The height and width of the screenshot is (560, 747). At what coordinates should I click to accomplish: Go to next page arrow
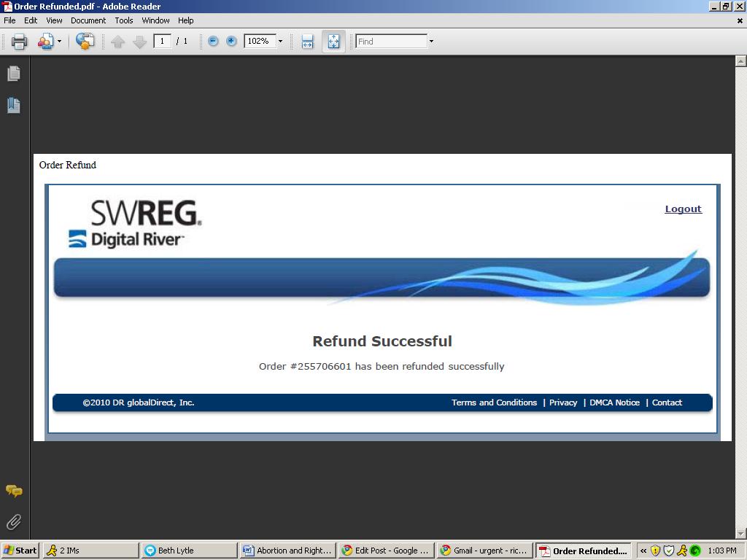click(x=140, y=42)
